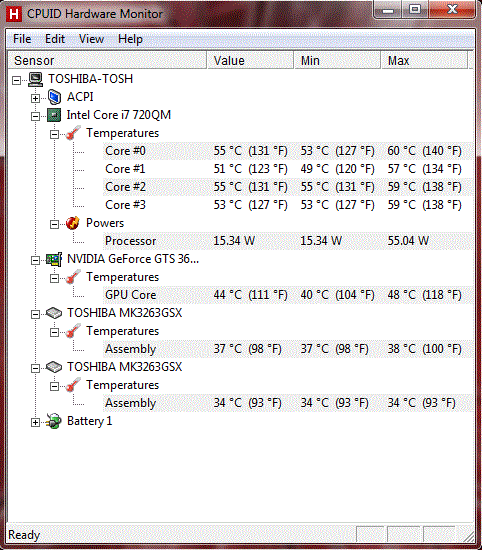Screen dimensions: 482x550
Task: Select the Core #0 row
Action: tap(288, 151)
